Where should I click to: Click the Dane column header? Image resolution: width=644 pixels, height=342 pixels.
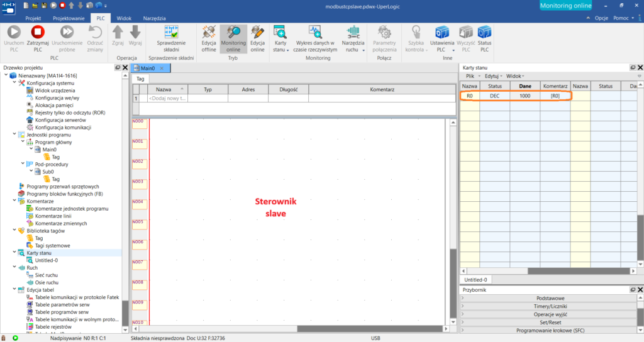(x=525, y=86)
